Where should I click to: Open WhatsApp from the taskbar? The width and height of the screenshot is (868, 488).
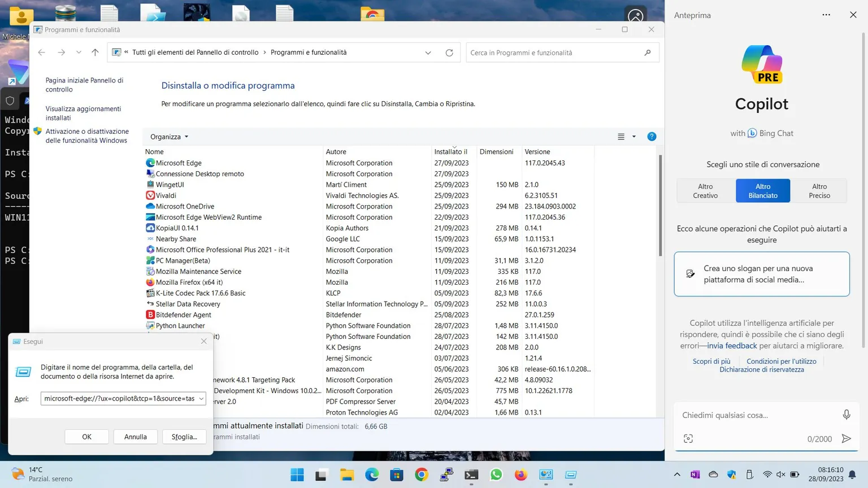pos(496,475)
